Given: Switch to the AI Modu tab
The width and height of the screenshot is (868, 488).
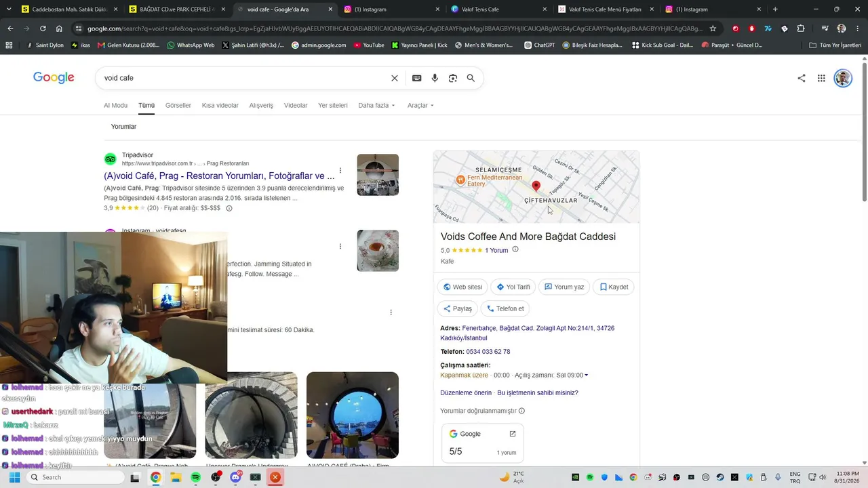Looking at the screenshot, I should pos(115,106).
